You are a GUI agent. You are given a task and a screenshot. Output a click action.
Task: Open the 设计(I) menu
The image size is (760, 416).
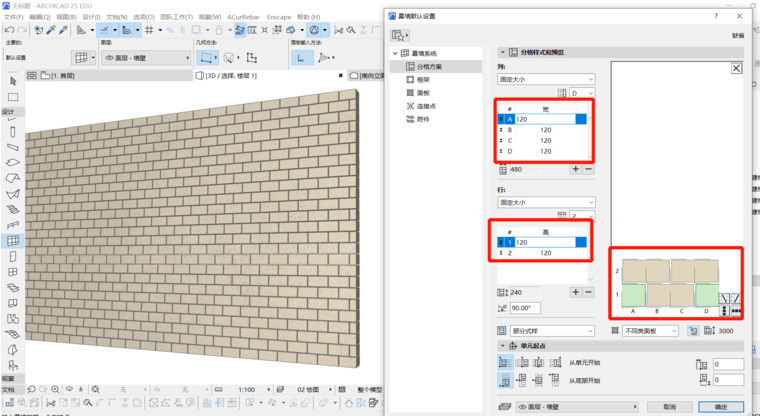[91, 17]
